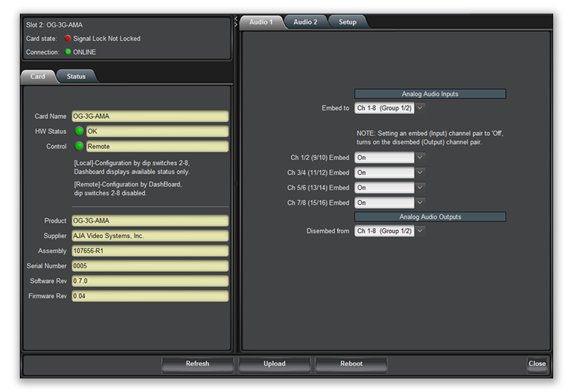Image resolution: width=573 pixels, height=392 pixels.
Task: Expand the Ch 1/2 (9/10) Embed dropdown
Action: click(x=389, y=157)
